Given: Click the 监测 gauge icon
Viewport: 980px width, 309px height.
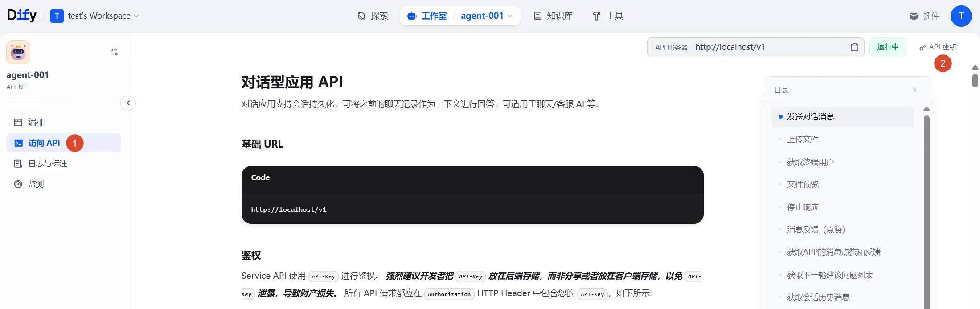Looking at the screenshot, I should [18, 184].
